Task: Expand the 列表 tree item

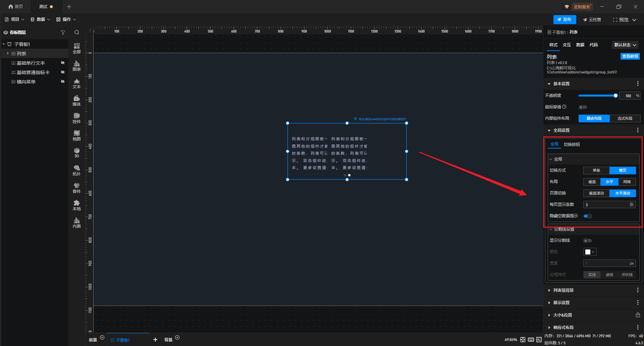Action: pyautogui.click(x=8, y=54)
